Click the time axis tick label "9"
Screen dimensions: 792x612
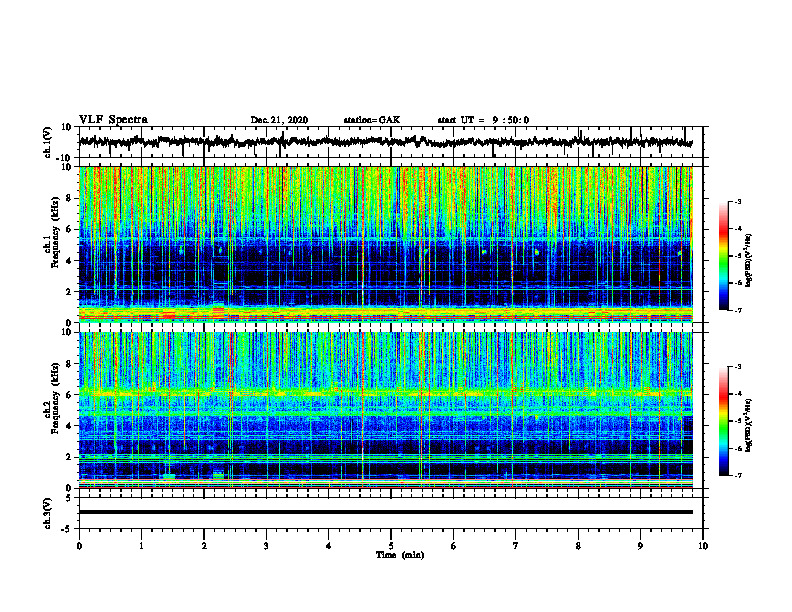pos(640,546)
